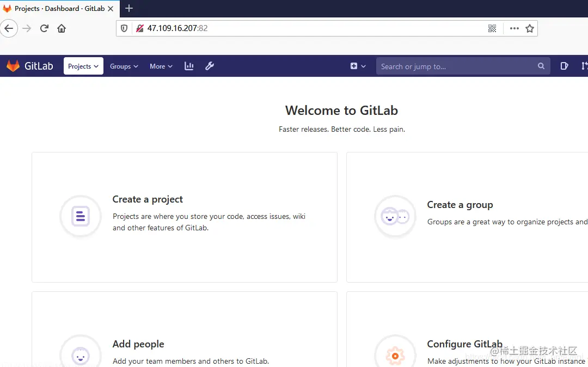
Task: Click the GitLab fox logo
Action: [13, 66]
